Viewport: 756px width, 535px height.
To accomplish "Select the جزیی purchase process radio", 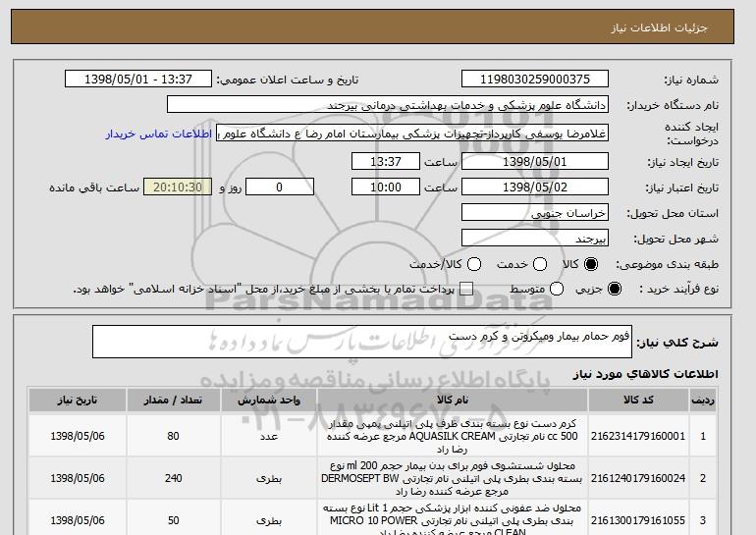I will tap(615, 289).
